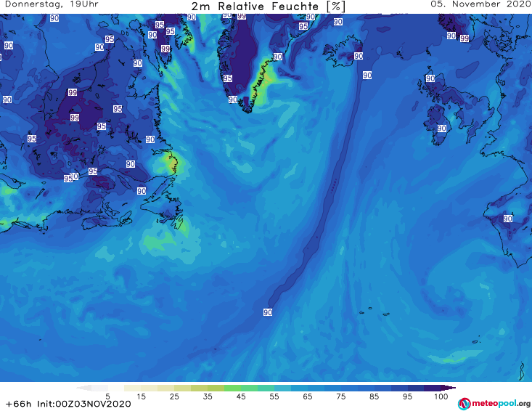This screenshot has height=411, width=532.
Task: Click the '65' tick on the color scale
Action: point(308,396)
